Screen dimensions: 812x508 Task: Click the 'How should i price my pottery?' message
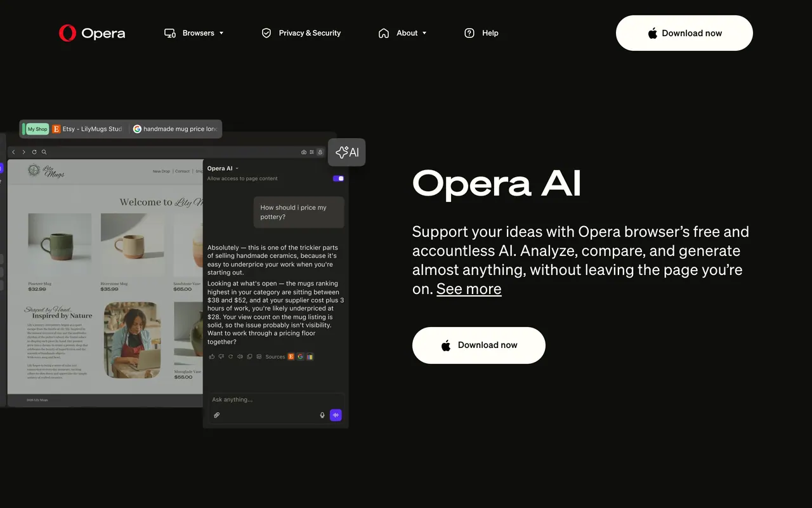[299, 212]
